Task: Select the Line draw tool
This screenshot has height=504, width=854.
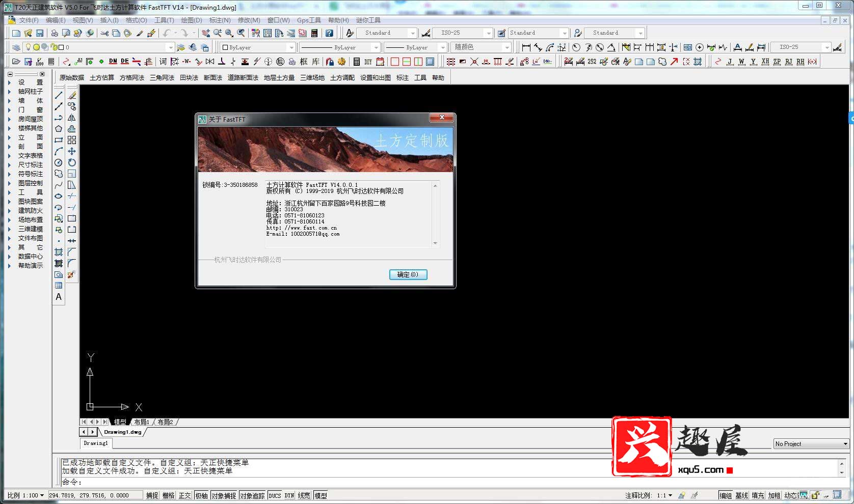Action: click(x=59, y=95)
